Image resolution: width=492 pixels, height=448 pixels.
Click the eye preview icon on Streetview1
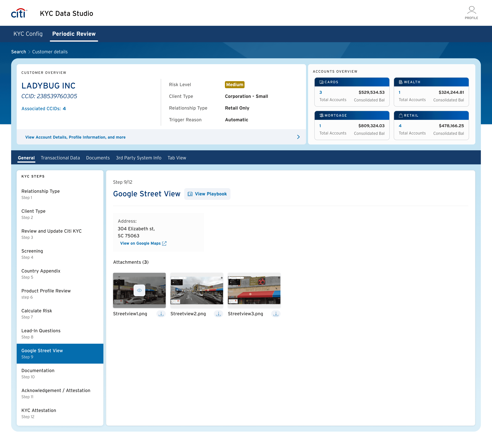click(139, 290)
